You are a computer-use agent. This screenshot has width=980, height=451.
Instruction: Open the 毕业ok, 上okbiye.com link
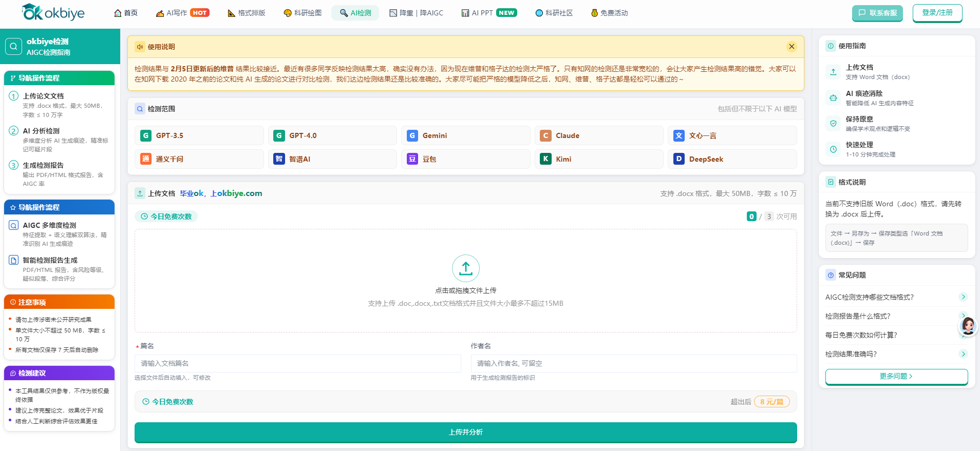(x=221, y=193)
